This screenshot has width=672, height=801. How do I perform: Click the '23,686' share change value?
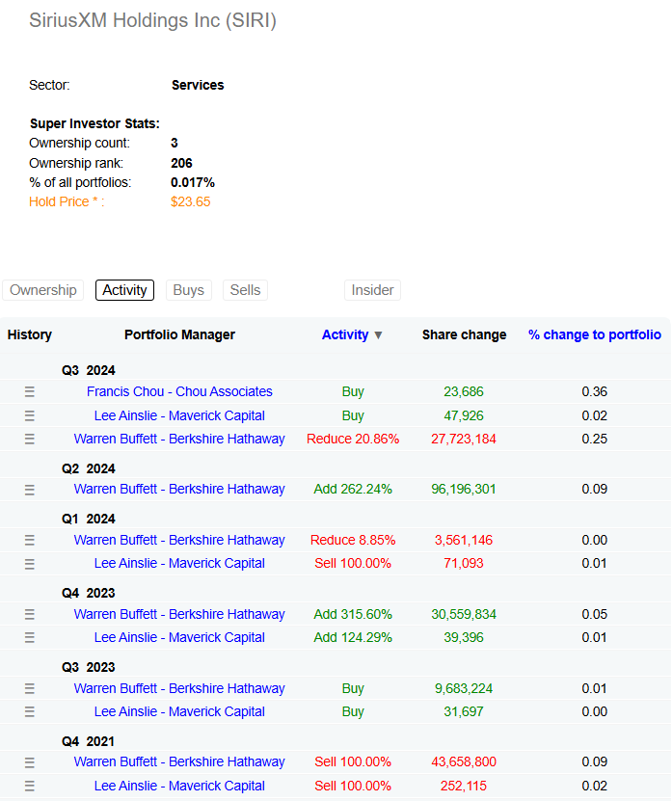464,391
